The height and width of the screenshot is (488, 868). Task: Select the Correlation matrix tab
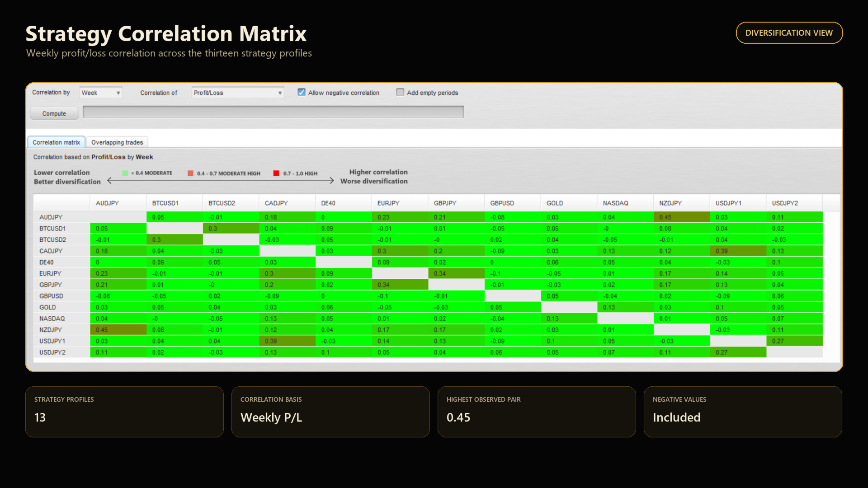point(57,142)
